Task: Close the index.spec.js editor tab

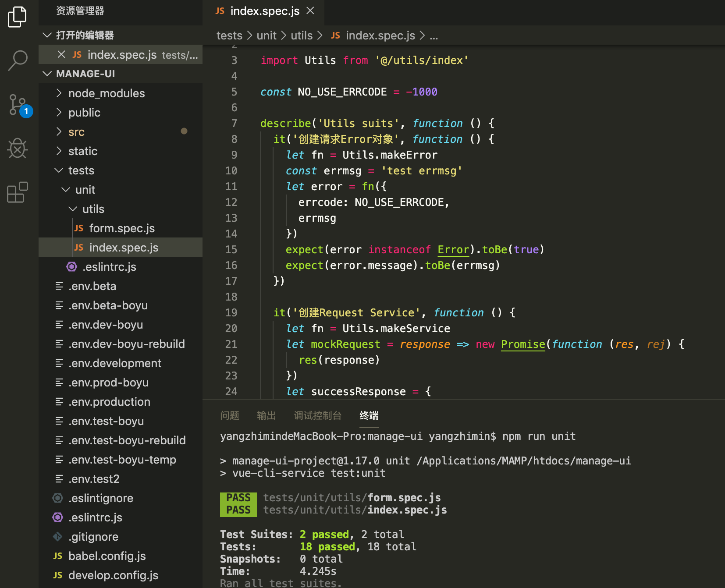Action: [310, 11]
